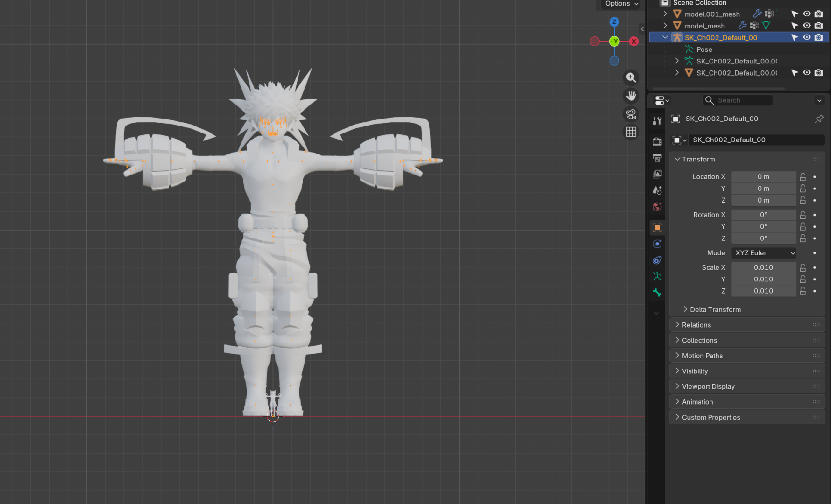
Task: Open the World properties tab
Action: 657,207
